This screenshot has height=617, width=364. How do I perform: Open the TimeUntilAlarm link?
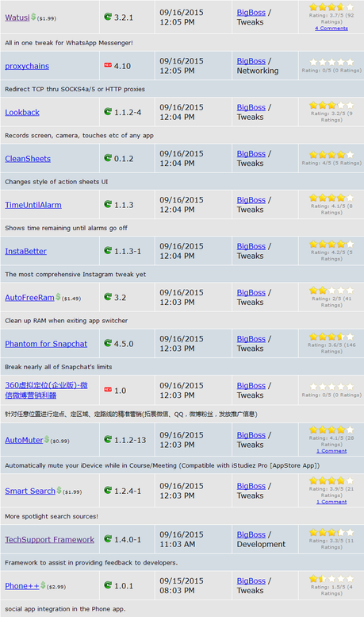[33, 205]
